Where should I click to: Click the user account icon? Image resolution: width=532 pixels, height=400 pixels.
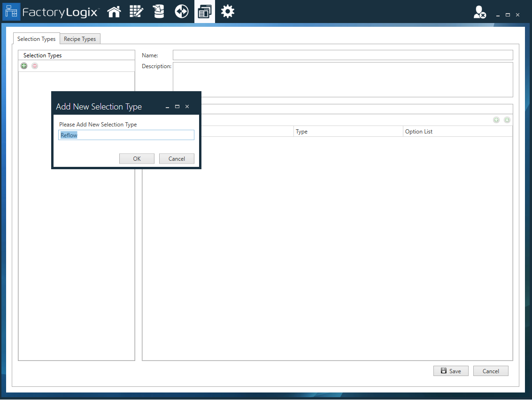click(479, 12)
